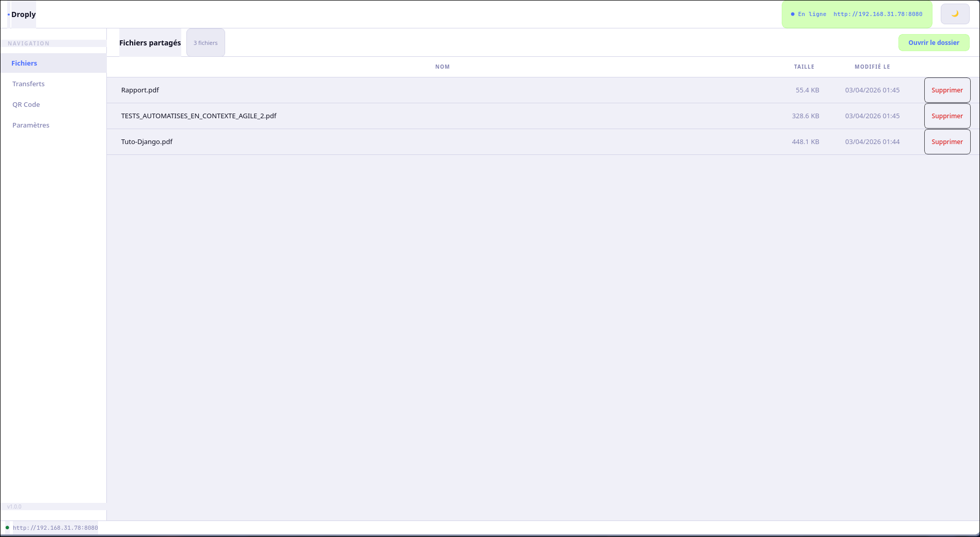980x537 pixels.
Task: Click the Rapport.pdf date 03/04/2026 01:45
Action: click(x=872, y=90)
